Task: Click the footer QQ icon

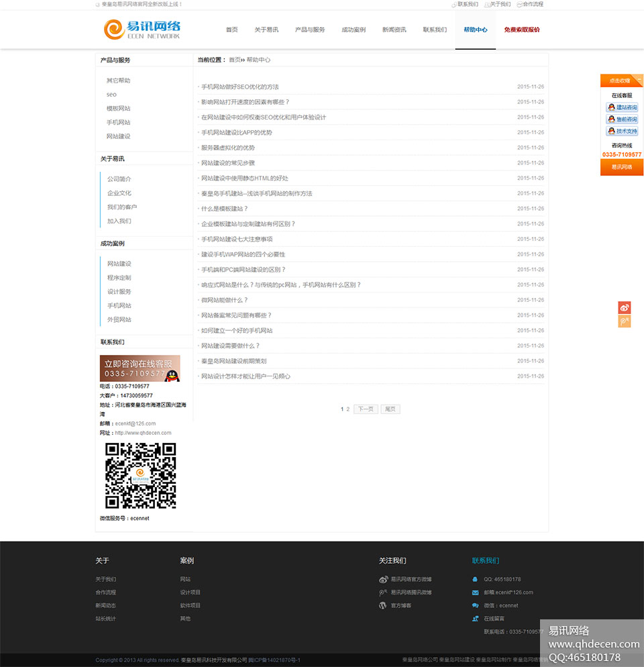Action: point(475,579)
